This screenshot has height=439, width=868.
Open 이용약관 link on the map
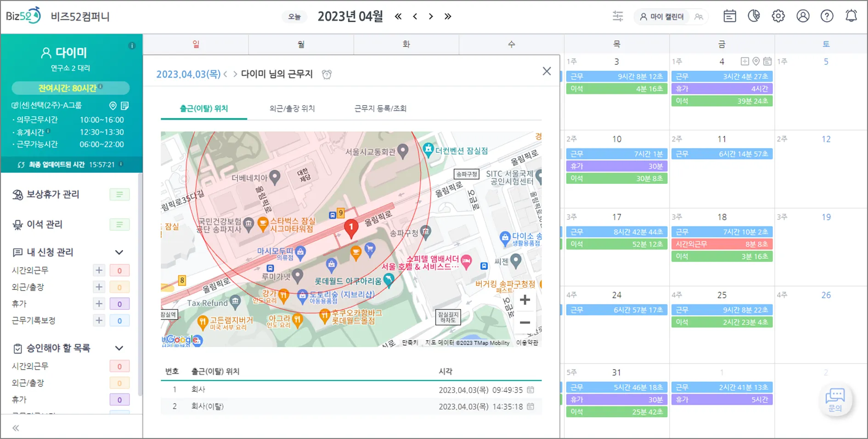527,343
